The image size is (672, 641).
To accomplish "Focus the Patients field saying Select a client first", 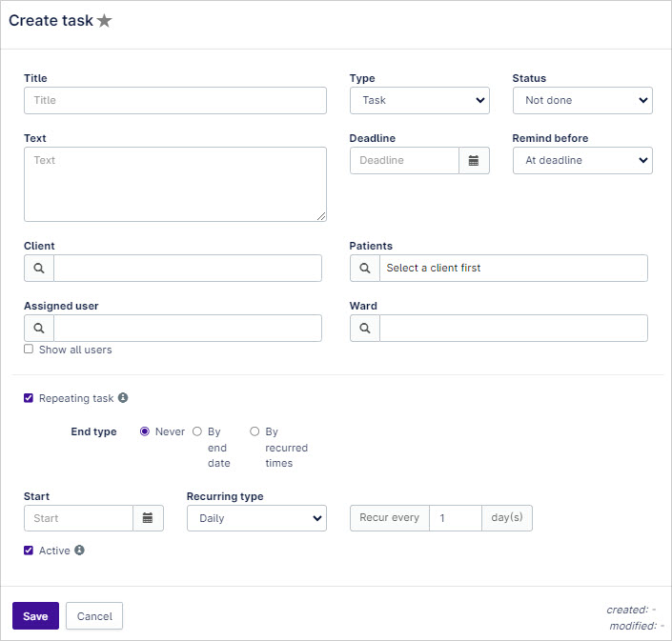I will pos(514,268).
